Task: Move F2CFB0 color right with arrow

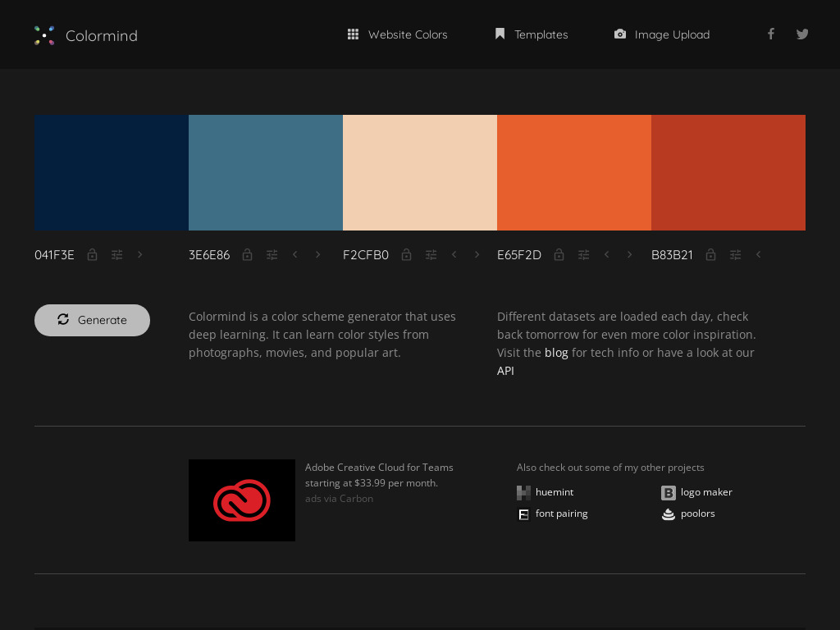Action: coord(477,254)
